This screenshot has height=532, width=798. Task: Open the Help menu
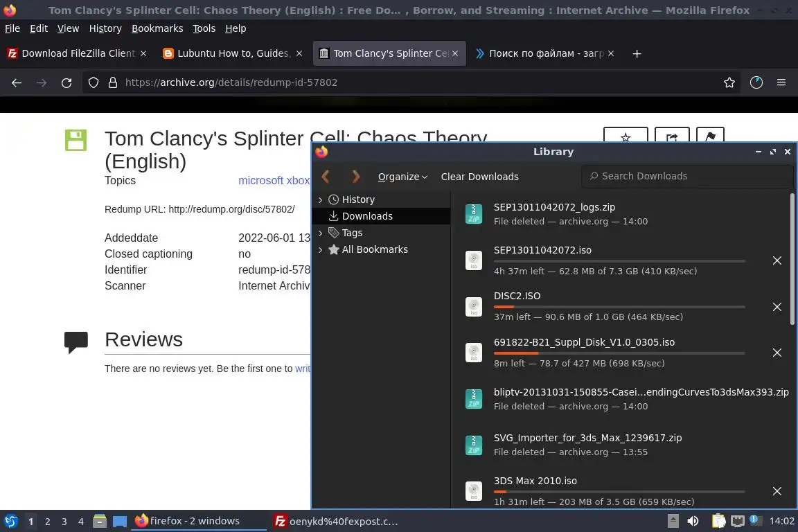236,28
